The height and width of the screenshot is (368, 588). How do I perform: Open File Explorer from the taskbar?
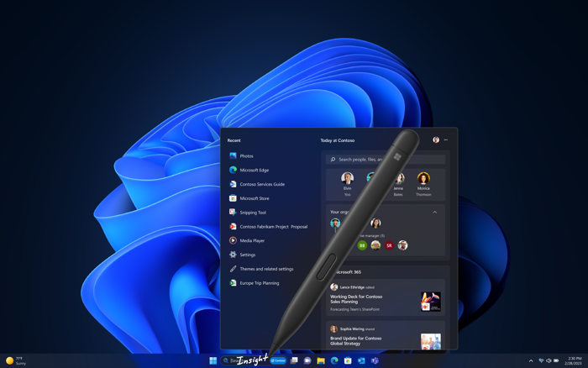[321, 360]
